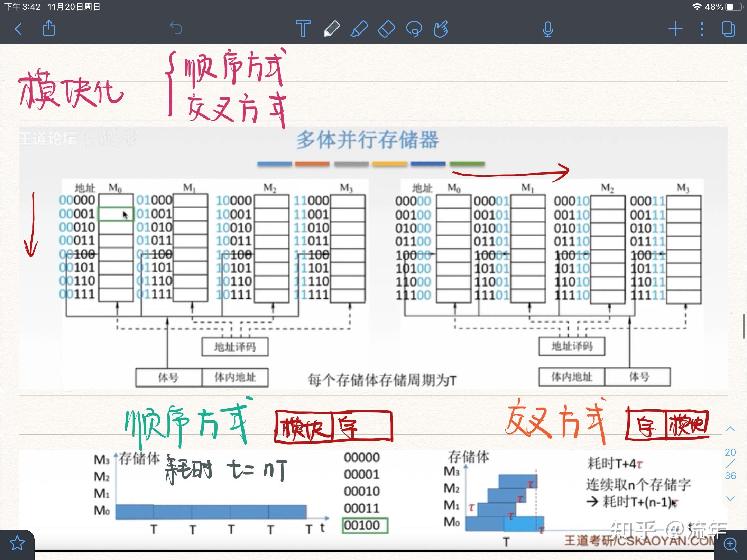Tap the right 体号 field box
Image resolution: width=747 pixels, height=560 pixels.
pyautogui.click(x=638, y=377)
